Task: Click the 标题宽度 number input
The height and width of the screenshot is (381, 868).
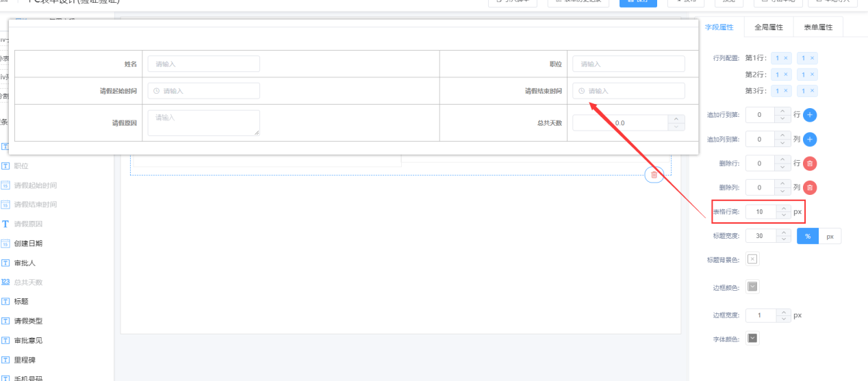Action: coord(761,236)
